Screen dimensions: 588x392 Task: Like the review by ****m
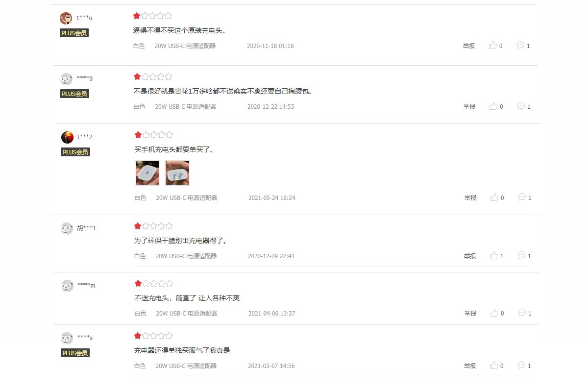click(x=497, y=313)
